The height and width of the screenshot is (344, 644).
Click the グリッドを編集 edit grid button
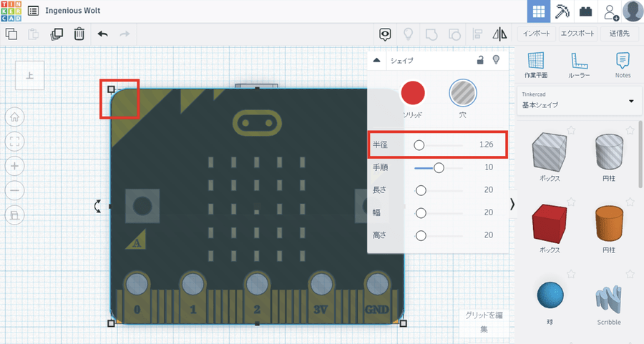click(x=484, y=322)
